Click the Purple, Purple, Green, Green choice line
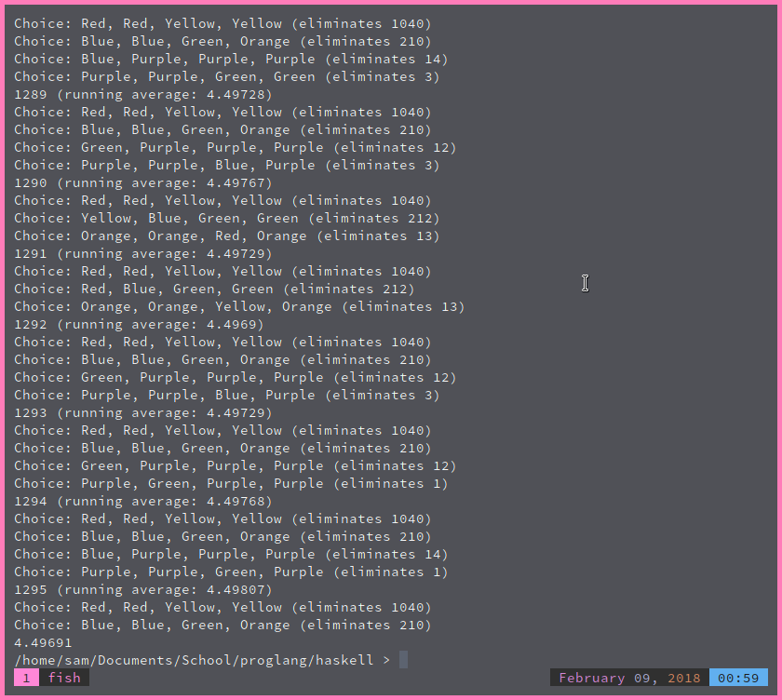 227,76
